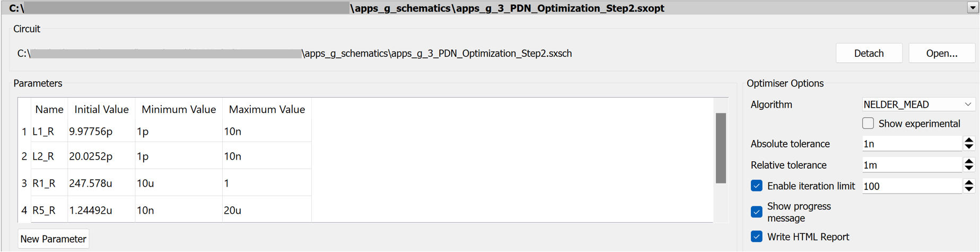The width and height of the screenshot is (980, 252).
Task: Click the parameters table vertical scrollbar
Action: pyautogui.click(x=721, y=149)
